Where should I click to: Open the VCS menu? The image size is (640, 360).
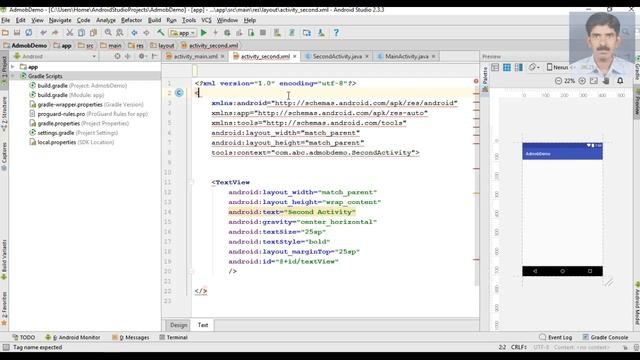207,20
